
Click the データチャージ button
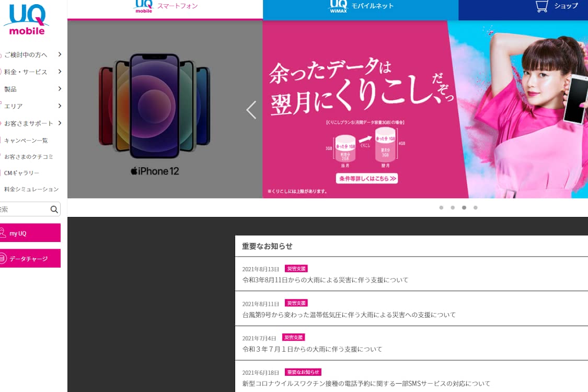click(30, 258)
